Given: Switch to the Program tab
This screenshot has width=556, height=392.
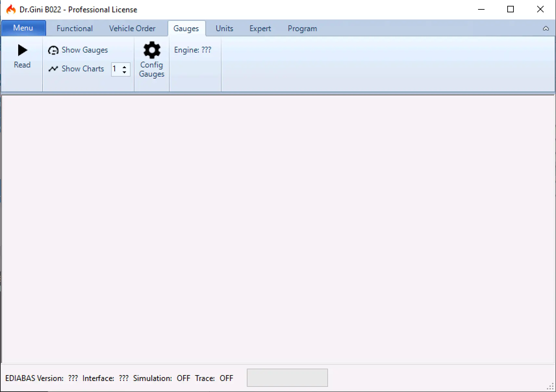Looking at the screenshot, I should coord(302,29).
